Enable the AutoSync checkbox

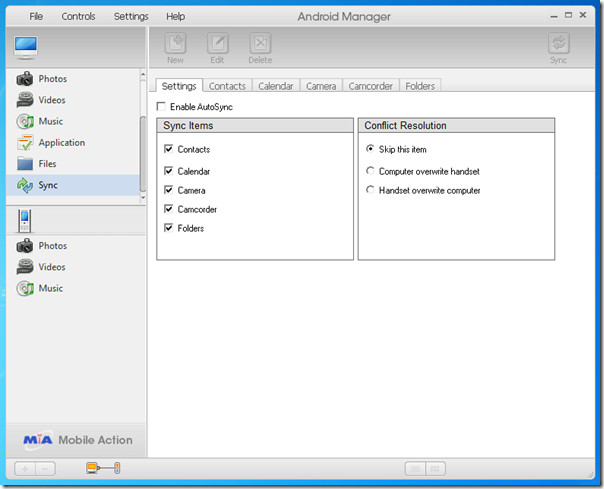[x=161, y=107]
